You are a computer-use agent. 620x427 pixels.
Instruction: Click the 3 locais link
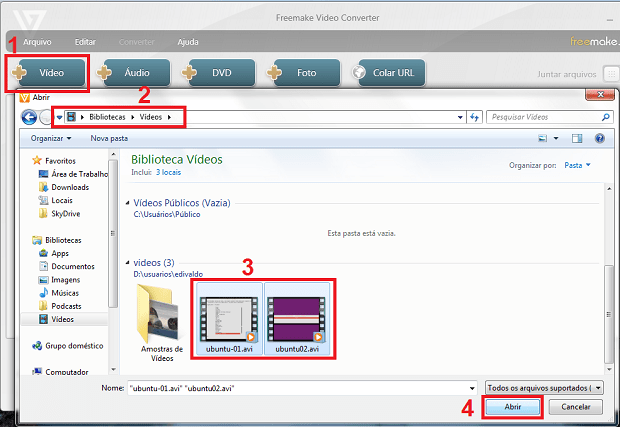pos(168,172)
